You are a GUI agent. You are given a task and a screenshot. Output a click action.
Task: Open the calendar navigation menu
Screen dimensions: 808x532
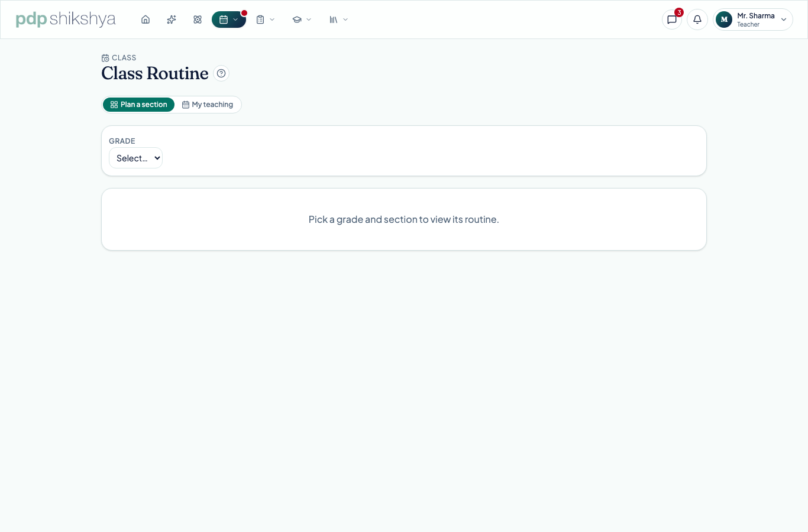229,20
